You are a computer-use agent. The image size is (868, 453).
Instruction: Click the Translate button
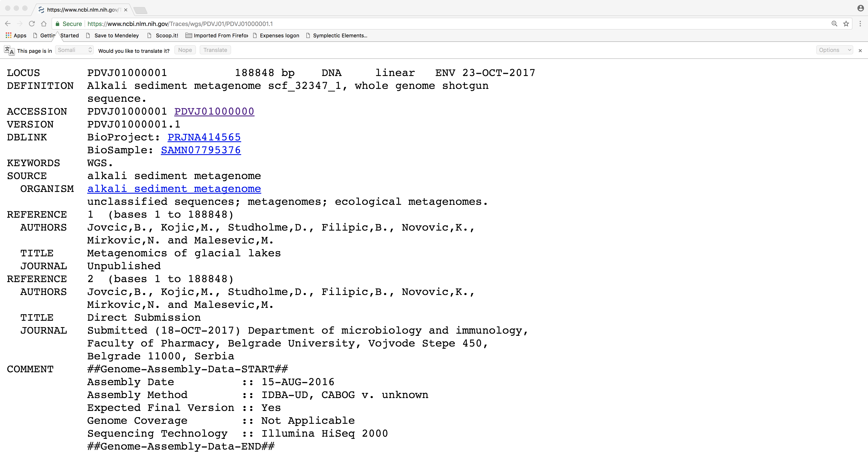tap(215, 50)
